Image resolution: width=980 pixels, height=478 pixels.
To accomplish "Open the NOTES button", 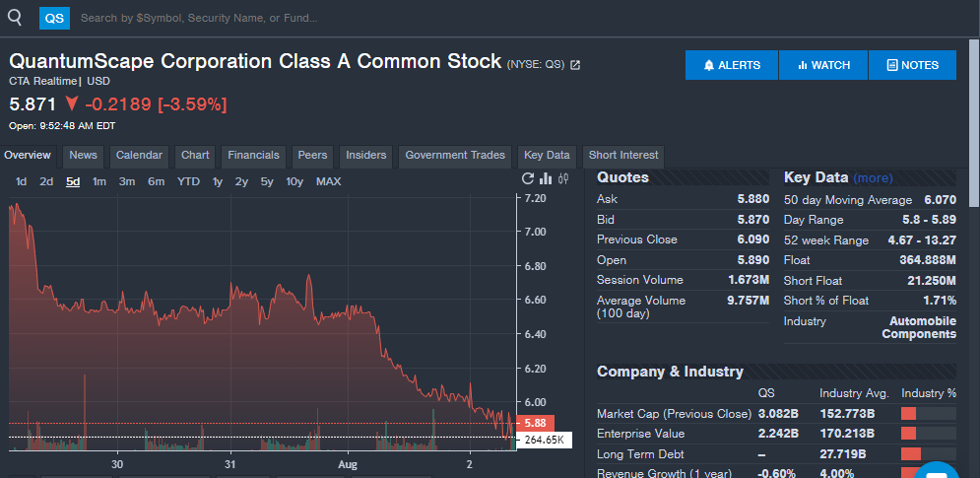I will [x=912, y=65].
